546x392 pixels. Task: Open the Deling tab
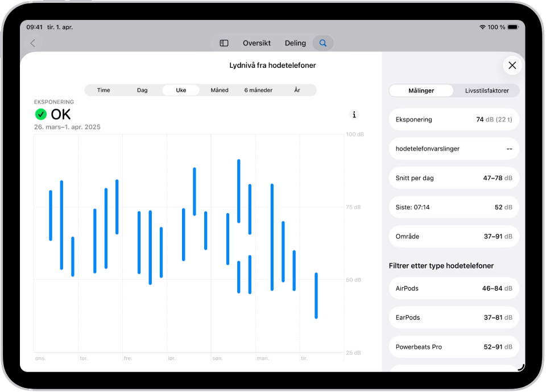click(295, 43)
